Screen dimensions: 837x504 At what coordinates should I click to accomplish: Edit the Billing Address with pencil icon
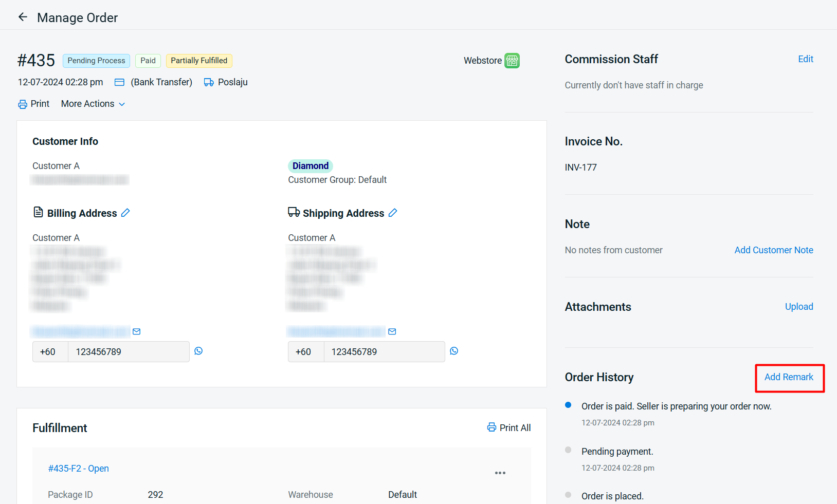125,213
